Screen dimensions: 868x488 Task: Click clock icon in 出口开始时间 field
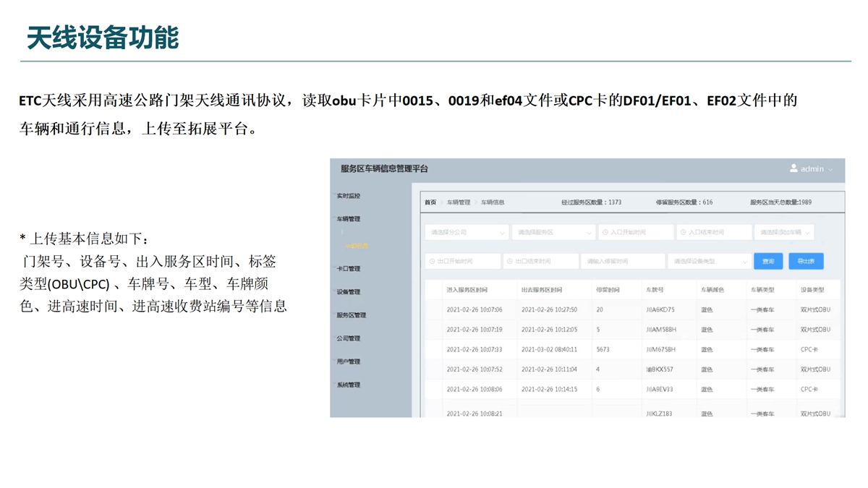(432, 262)
